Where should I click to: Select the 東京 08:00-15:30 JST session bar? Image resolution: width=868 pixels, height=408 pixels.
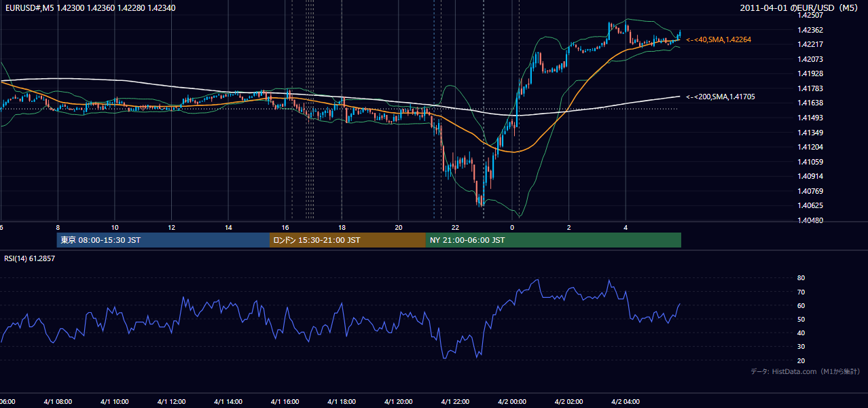163,240
